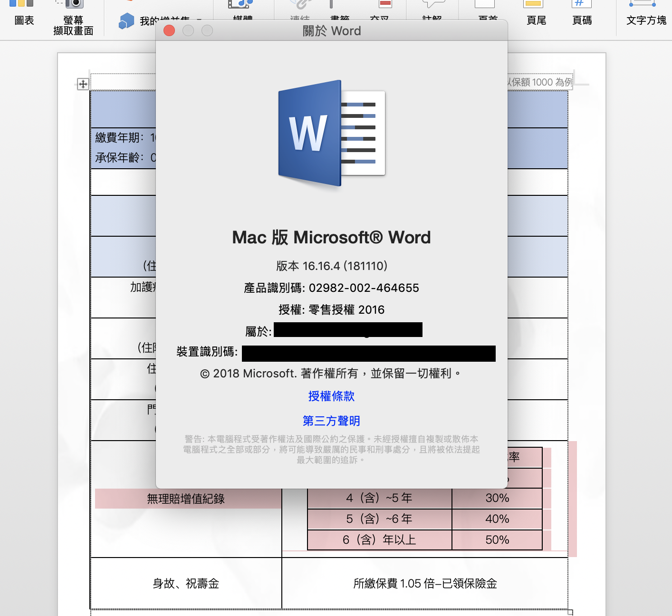Open the 圖表 chart tool in ribbon
Image resolution: width=672 pixels, height=616 pixels.
(x=24, y=14)
